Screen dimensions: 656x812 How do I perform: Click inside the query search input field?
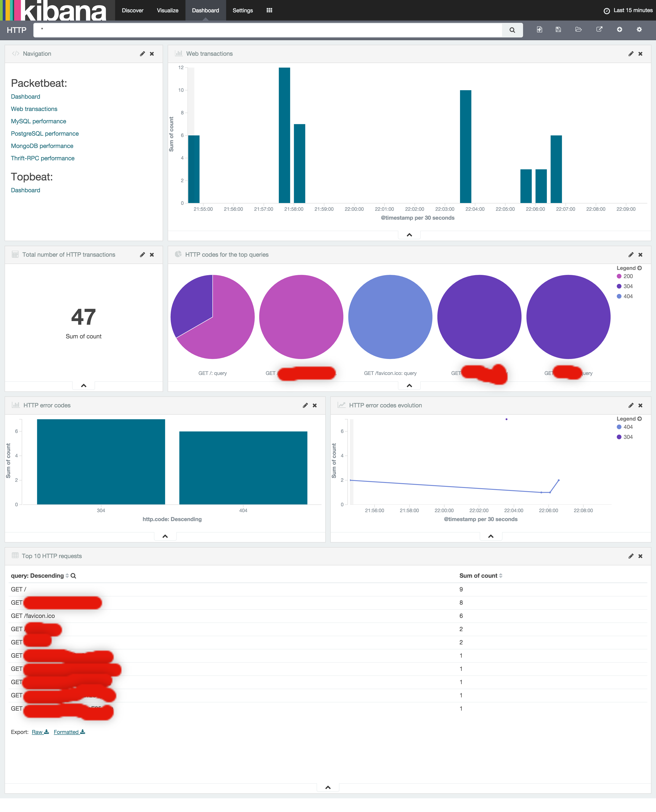[x=265, y=30]
